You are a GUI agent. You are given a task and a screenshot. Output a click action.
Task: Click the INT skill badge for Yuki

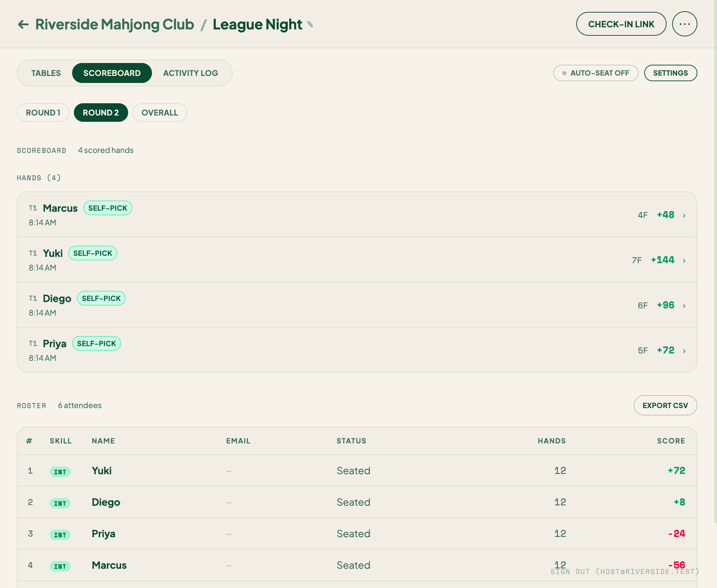click(x=60, y=472)
